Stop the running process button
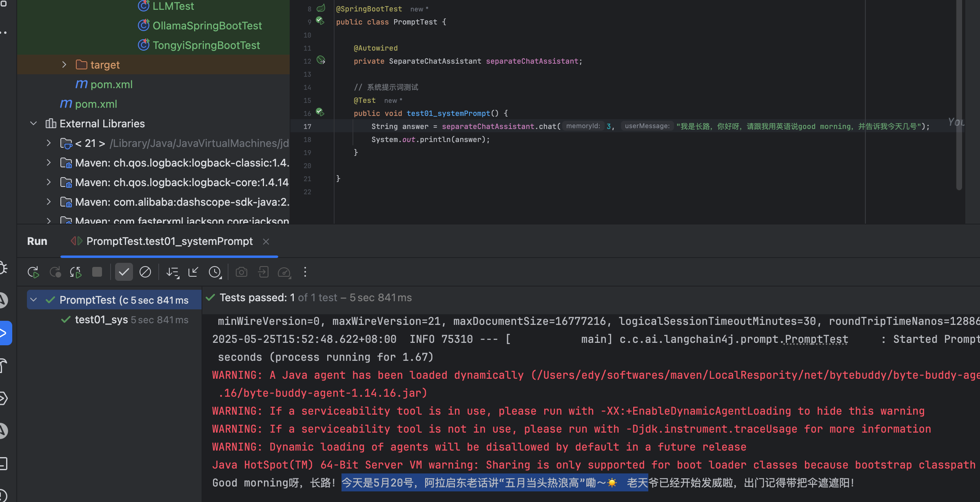Image resolution: width=980 pixels, height=502 pixels. click(97, 272)
